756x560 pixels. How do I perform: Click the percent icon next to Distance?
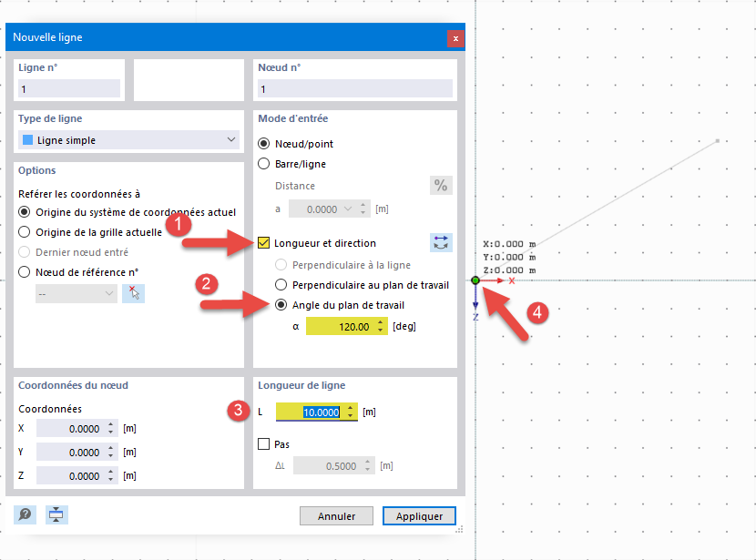point(441,185)
